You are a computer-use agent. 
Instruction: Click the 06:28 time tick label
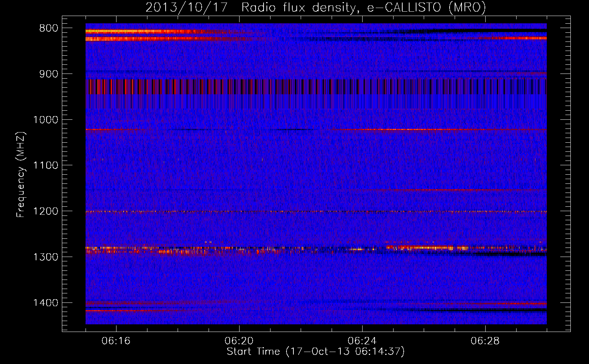485,341
